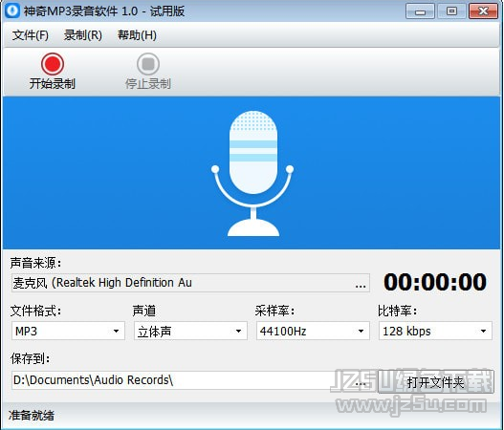Click the 打开文件夹 button
Image resolution: width=504 pixels, height=430 pixels.
pos(436,382)
